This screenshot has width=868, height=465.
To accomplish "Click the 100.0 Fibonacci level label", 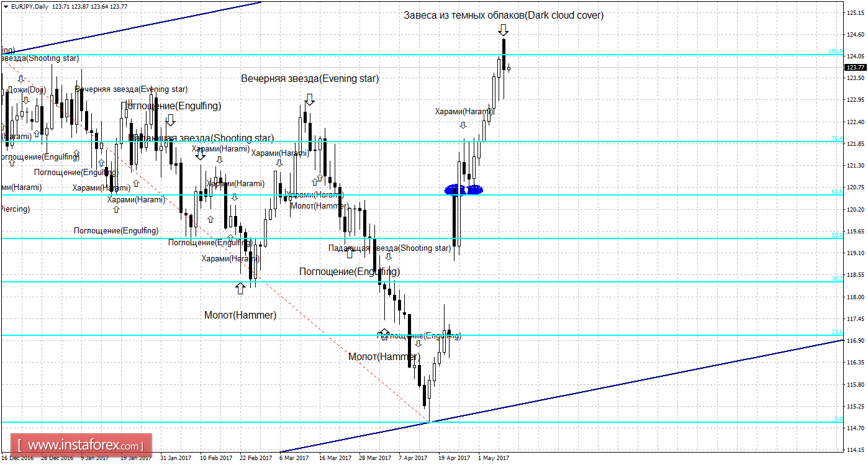I will point(836,52).
